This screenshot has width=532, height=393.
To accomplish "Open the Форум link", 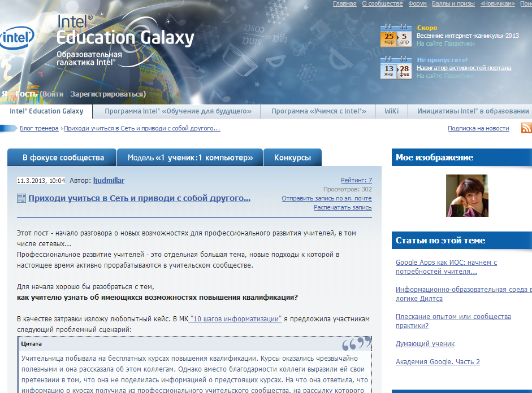I will 417,4.
